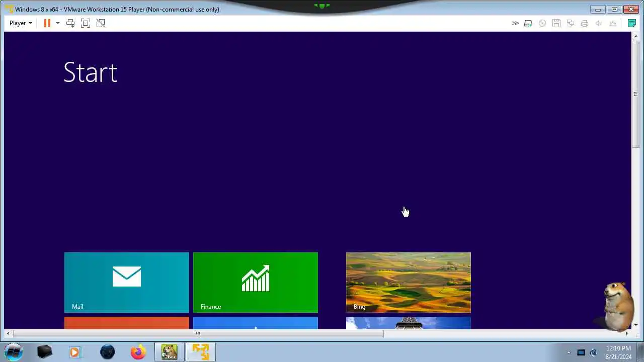Open the Finance tile
This screenshot has height=362, width=644.
(256, 283)
